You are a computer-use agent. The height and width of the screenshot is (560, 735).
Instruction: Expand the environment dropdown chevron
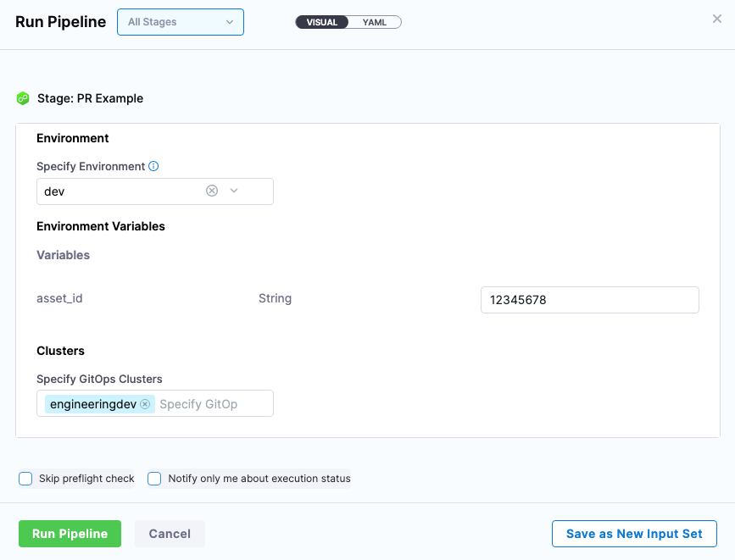235,191
